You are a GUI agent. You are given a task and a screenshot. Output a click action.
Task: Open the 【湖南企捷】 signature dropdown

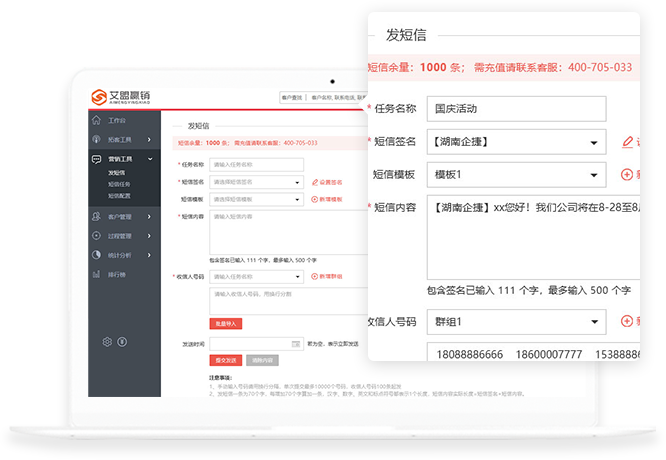516,141
